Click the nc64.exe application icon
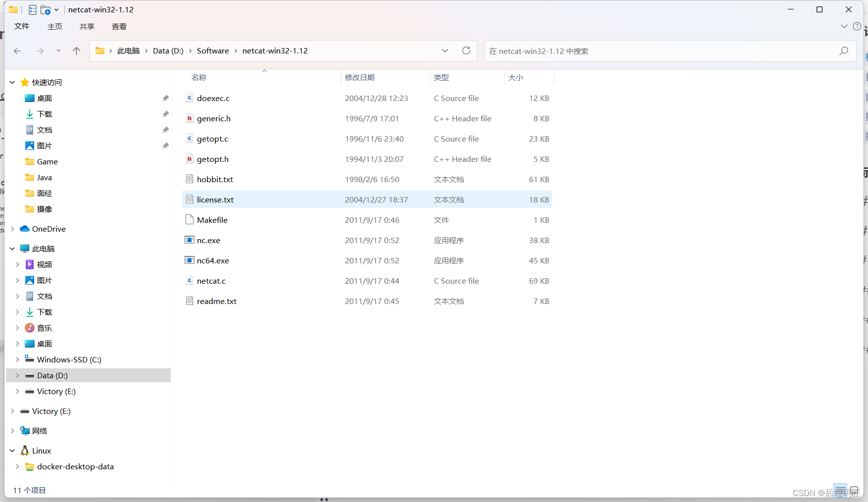 pos(189,260)
